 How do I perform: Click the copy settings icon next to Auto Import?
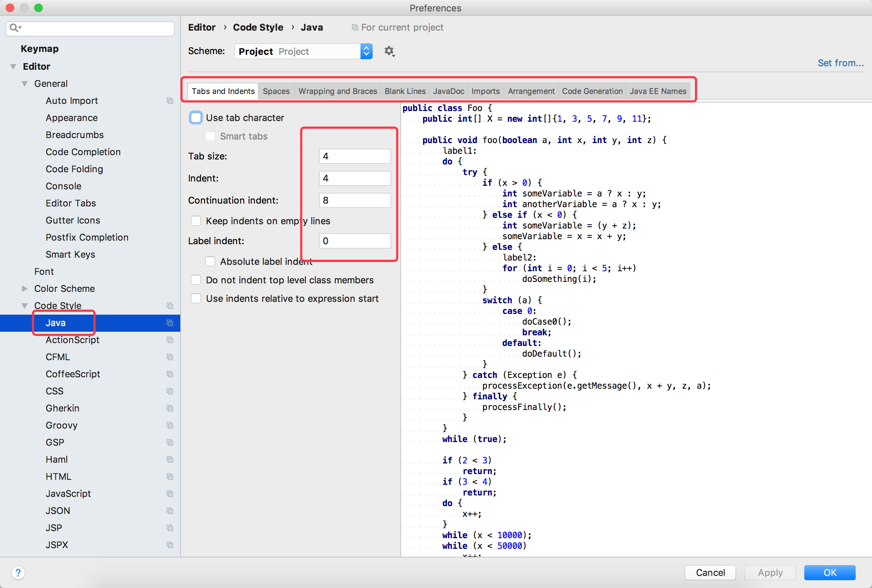click(170, 100)
